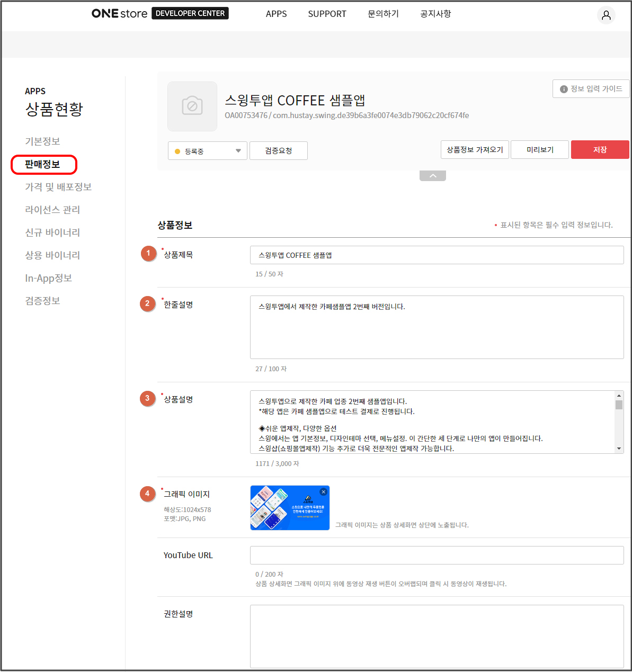Click the 검증요청 button
The width and height of the screenshot is (632, 672).
click(x=279, y=151)
